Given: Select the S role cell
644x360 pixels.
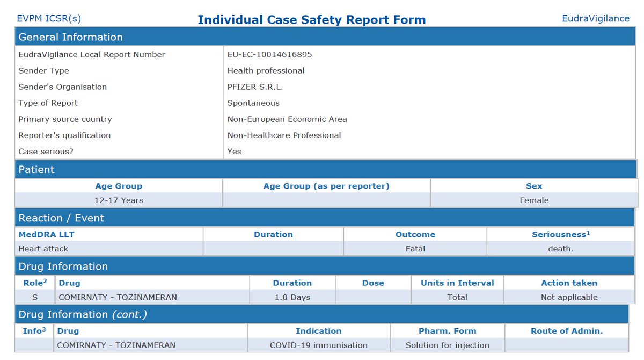Looking at the screenshot, I should (35, 297).
